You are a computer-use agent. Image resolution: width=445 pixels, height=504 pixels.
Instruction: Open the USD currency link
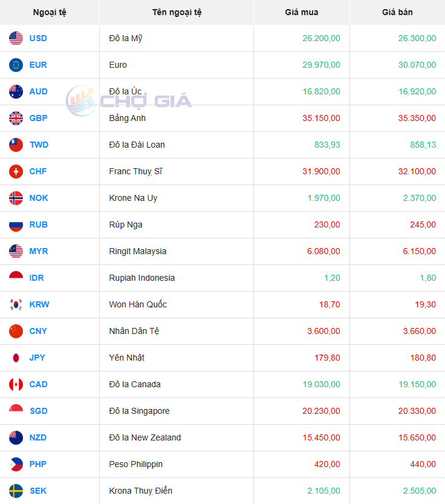coord(38,38)
